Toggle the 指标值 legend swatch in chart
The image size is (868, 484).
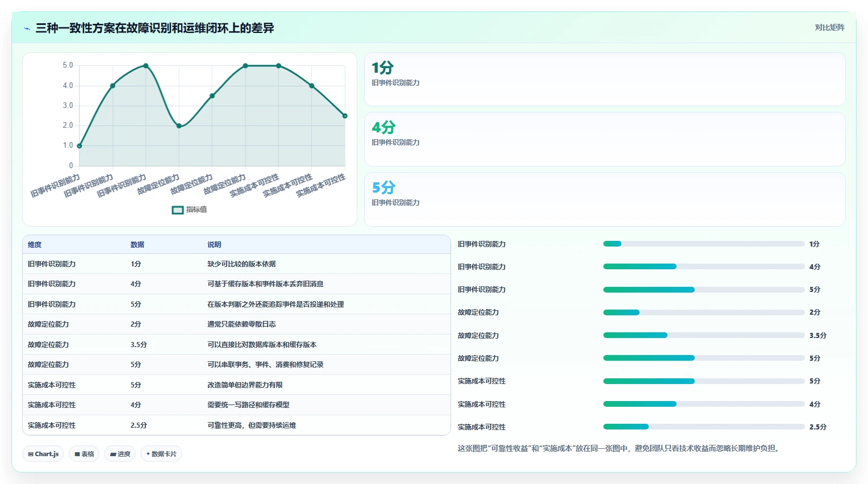click(x=177, y=210)
